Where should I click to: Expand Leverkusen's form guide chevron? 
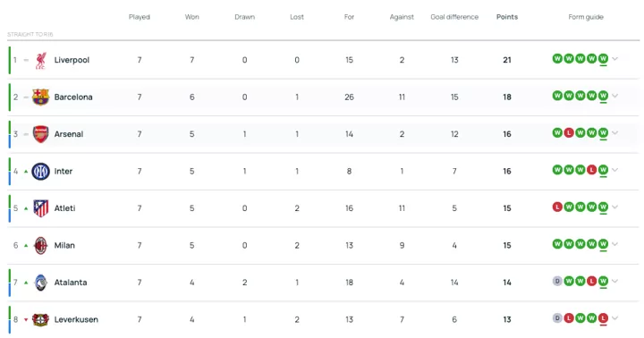(x=614, y=317)
